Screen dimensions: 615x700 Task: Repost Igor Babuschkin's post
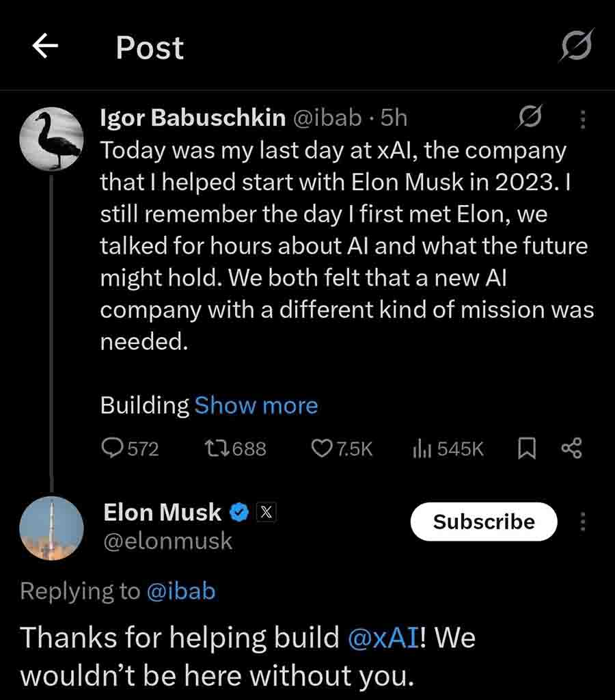[235, 448]
